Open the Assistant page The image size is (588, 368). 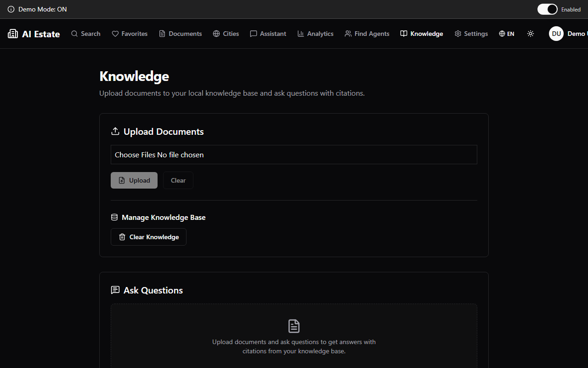tap(268, 34)
